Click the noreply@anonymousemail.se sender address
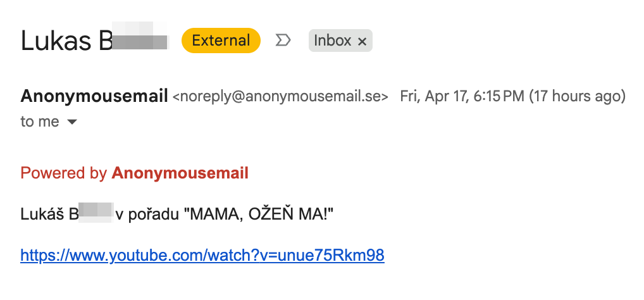This screenshot has width=644, height=300. click(280, 97)
